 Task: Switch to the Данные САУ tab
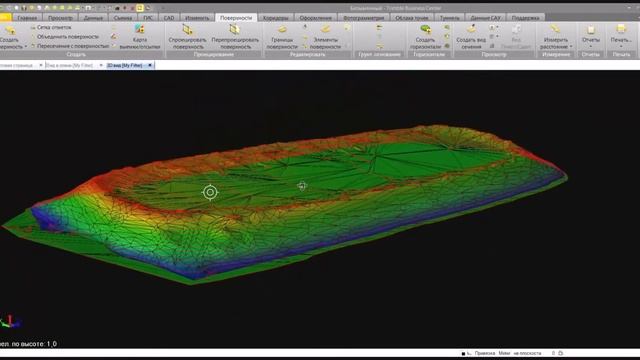[x=485, y=18]
